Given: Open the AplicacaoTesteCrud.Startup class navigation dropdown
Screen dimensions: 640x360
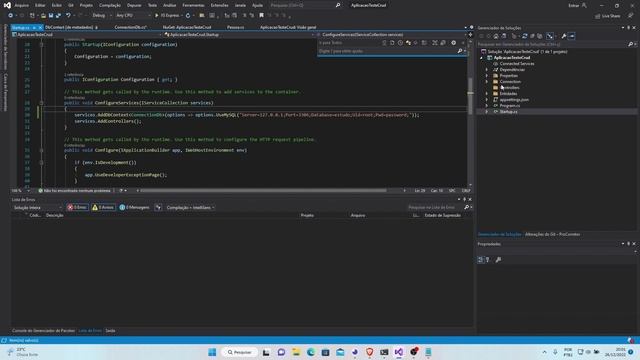Looking at the screenshot, I should pos(239,35).
